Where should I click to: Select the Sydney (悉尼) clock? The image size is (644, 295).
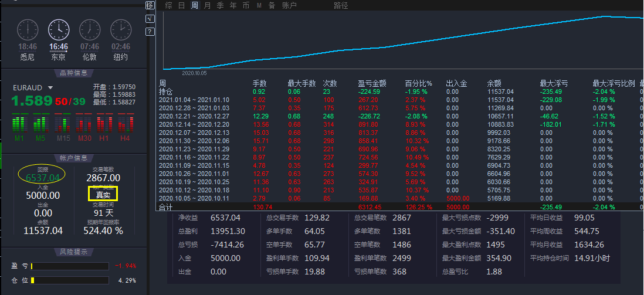pyautogui.click(x=28, y=40)
